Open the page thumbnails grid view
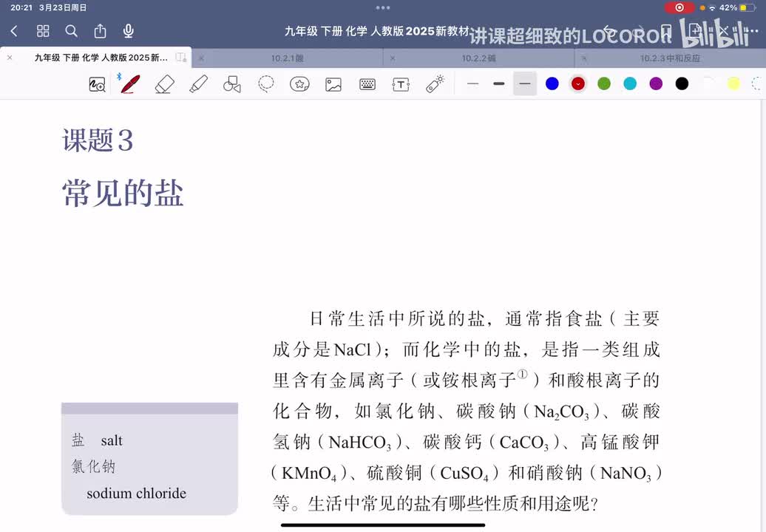 pos(43,31)
